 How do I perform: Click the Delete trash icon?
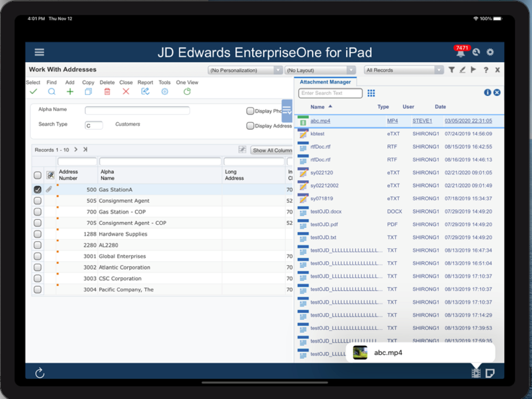point(107,92)
